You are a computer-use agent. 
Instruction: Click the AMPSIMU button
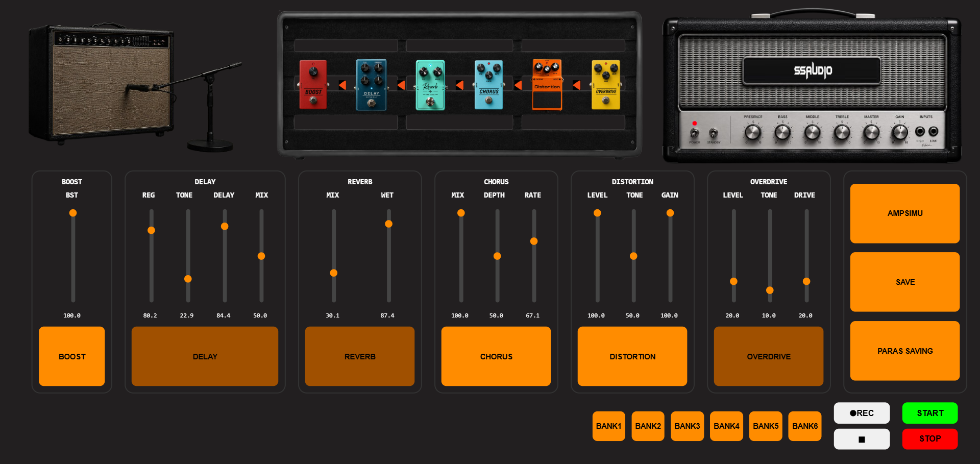(905, 213)
